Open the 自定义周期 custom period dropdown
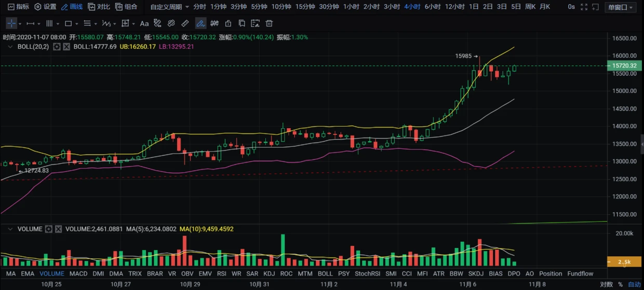Screen dimensions: 644x290 (x=169, y=7)
